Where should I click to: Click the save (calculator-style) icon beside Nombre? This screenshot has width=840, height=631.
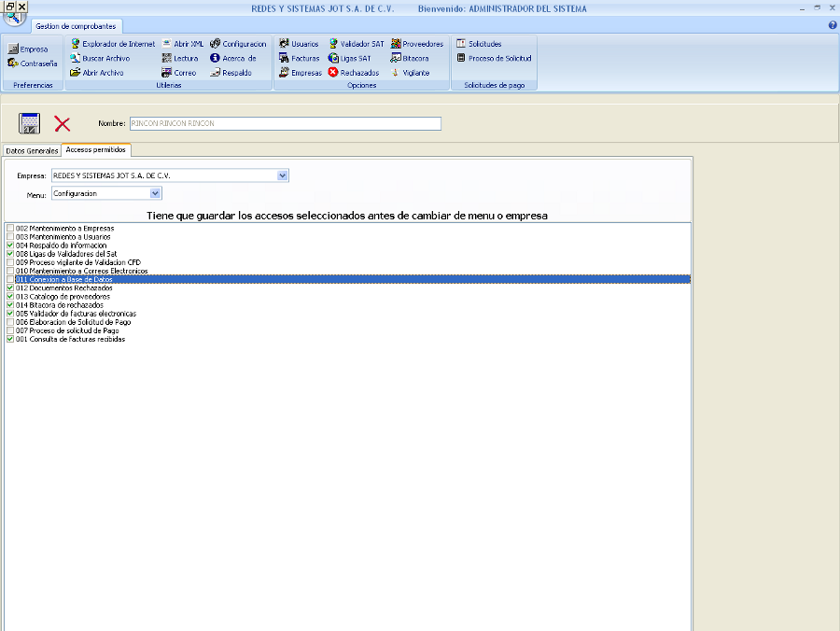(x=30, y=123)
